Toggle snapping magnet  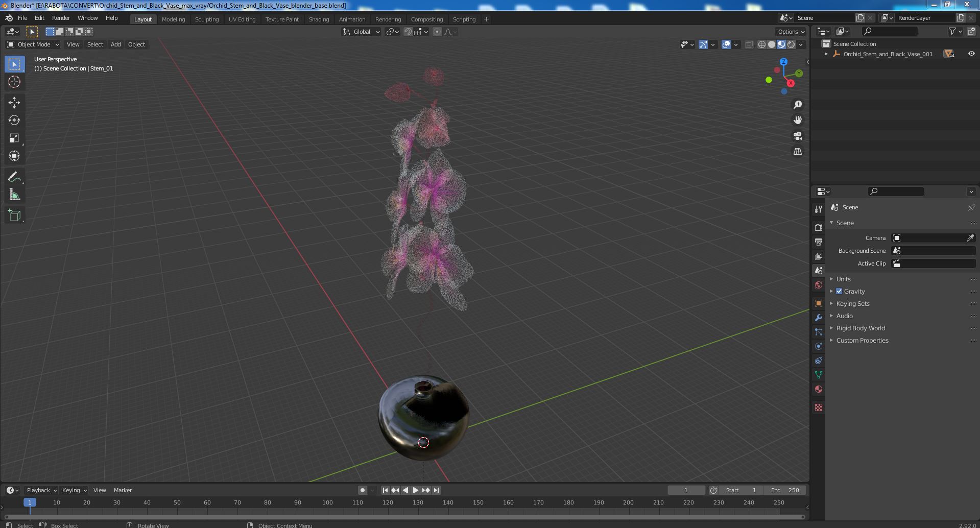(408, 32)
